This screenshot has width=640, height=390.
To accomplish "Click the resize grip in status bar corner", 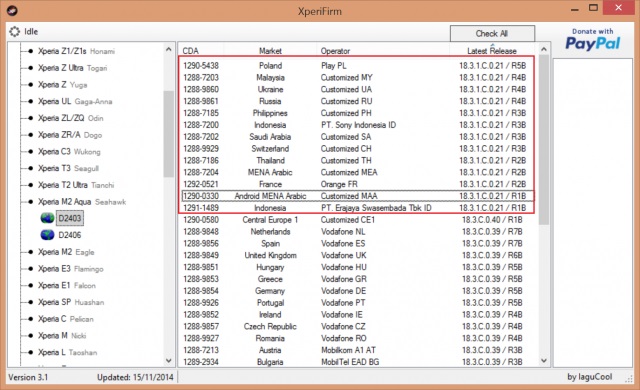I will click(629, 379).
